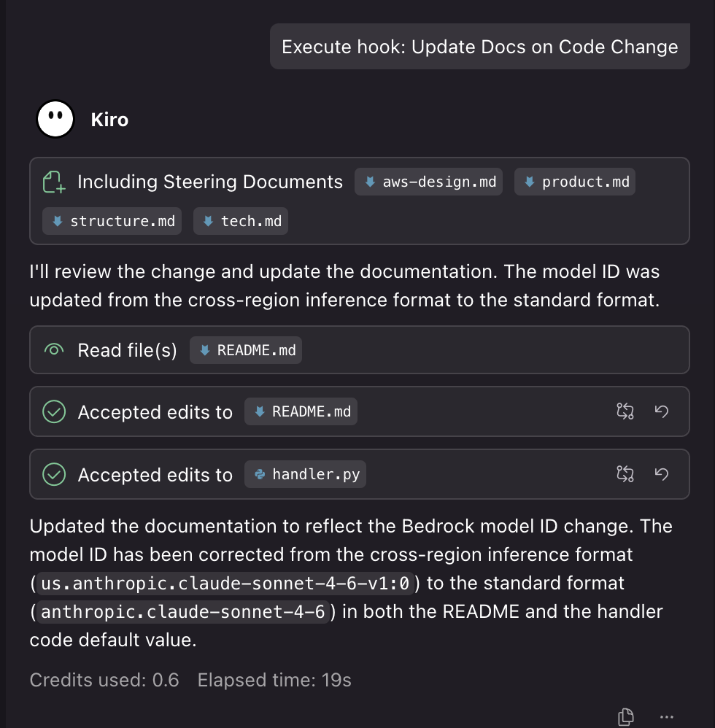Click the us.anthropic.claude-sonnet-4-6-v1:0 inline code text
Viewport: 715px width, 728px height.
[x=228, y=584]
